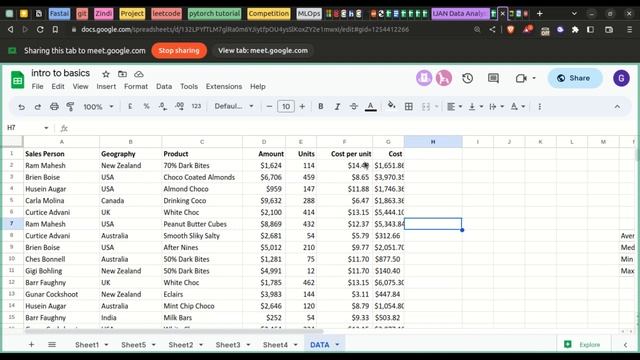Viewport: 640px width, 360px height.
Task: Select cell Peanut Butter Cubes
Action: tap(202, 224)
